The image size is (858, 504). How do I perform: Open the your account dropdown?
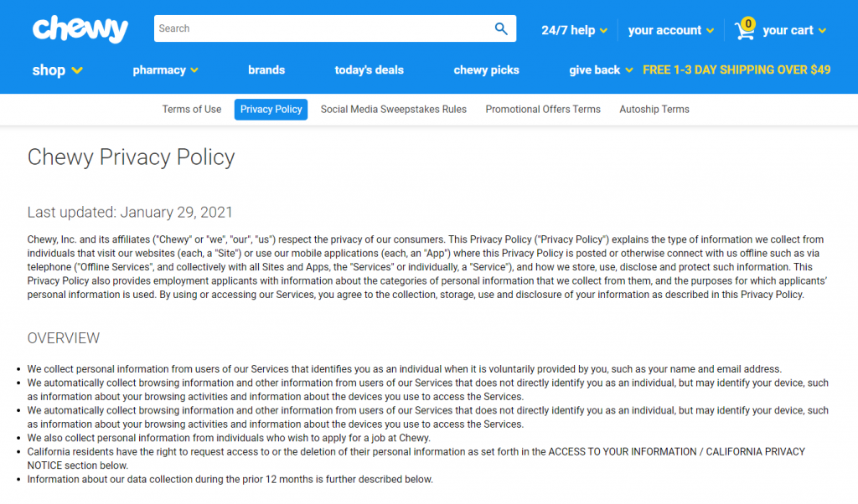(670, 30)
